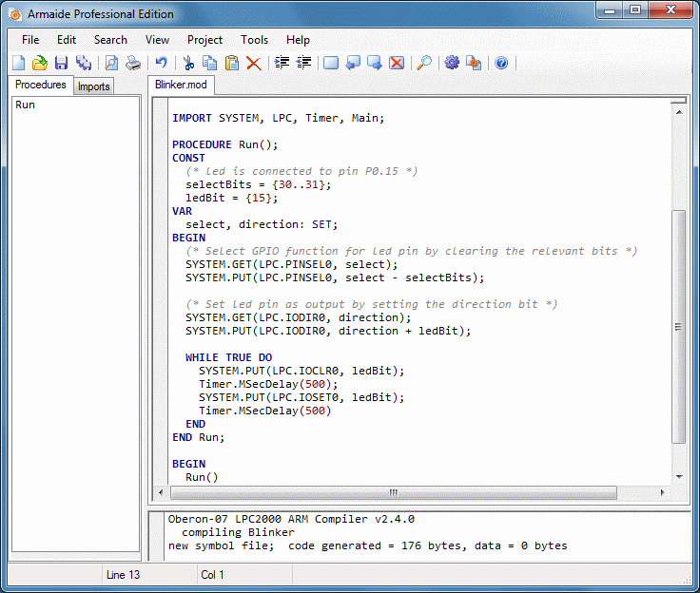Select the Blinker.mod editor tab
700x593 pixels.
183,85
